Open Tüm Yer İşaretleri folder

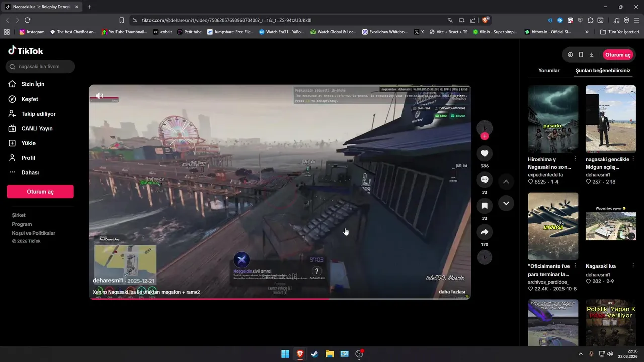(619, 32)
